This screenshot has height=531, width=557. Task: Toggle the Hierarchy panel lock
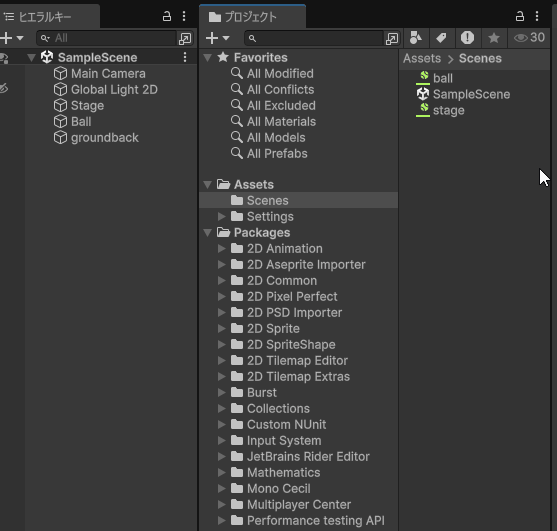pyautogui.click(x=167, y=16)
